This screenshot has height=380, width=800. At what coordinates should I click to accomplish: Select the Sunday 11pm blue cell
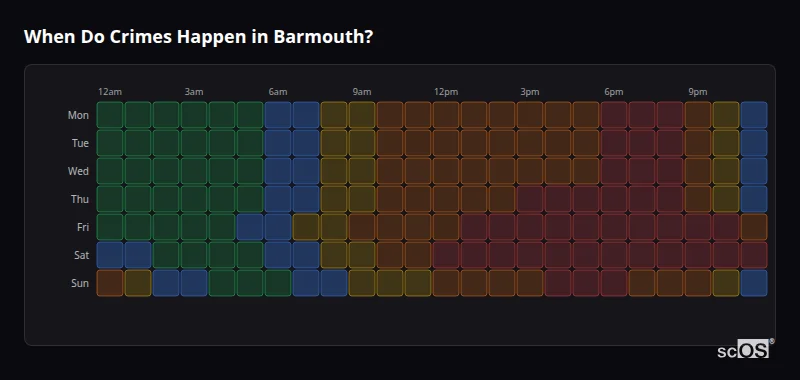[754, 283]
